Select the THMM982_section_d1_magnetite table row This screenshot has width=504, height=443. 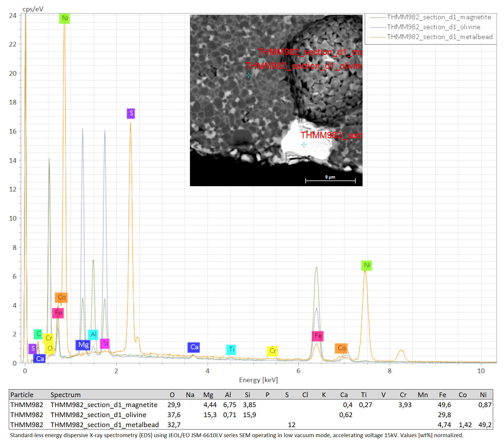(x=251, y=405)
